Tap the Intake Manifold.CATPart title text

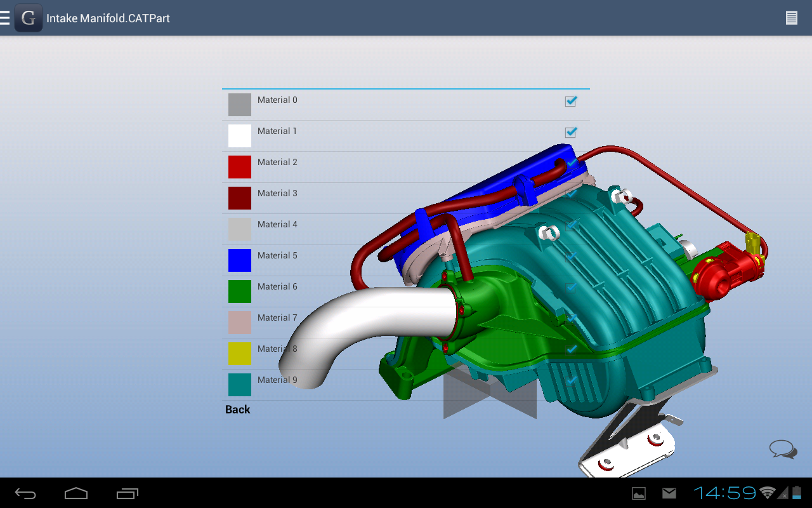(108, 18)
